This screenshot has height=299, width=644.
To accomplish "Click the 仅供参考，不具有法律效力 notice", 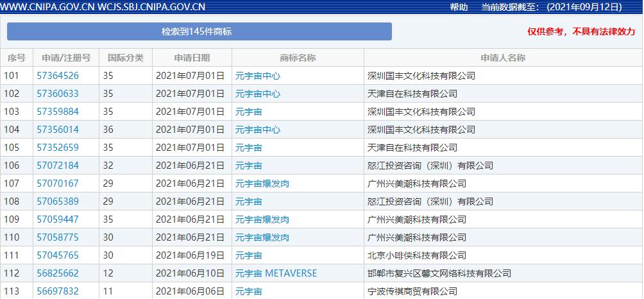I will pyautogui.click(x=582, y=32).
